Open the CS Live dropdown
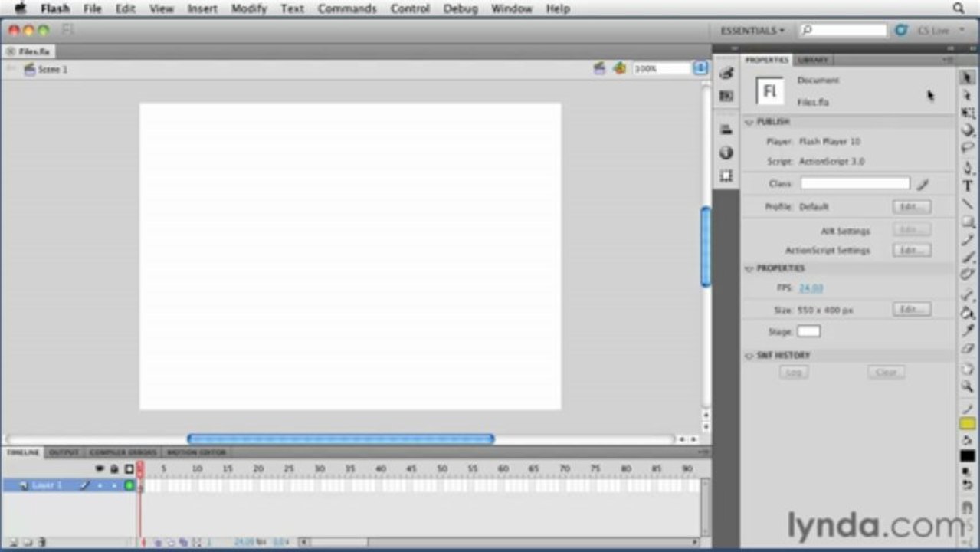Image resolution: width=980 pixels, height=552 pixels. [941, 31]
